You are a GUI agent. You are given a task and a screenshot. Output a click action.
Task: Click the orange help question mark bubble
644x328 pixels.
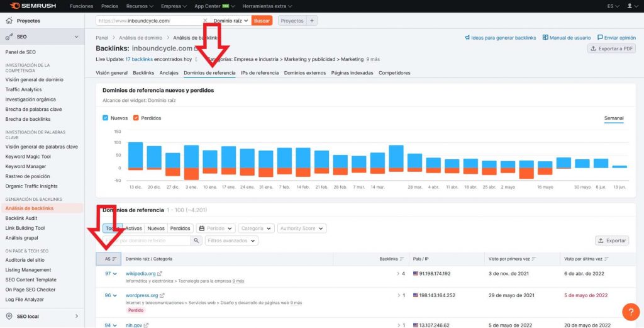[x=630, y=312]
